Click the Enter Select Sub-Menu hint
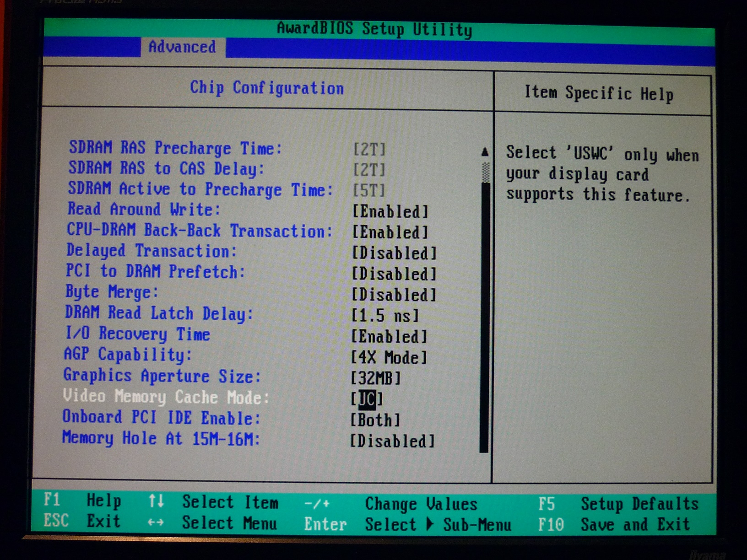 (x=408, y=524)
